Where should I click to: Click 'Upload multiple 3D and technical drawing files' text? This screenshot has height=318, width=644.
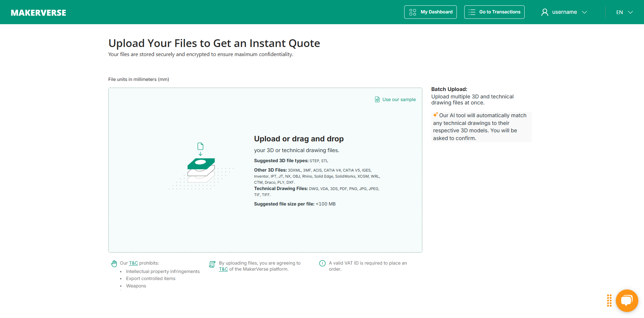[x=472, y=100]
